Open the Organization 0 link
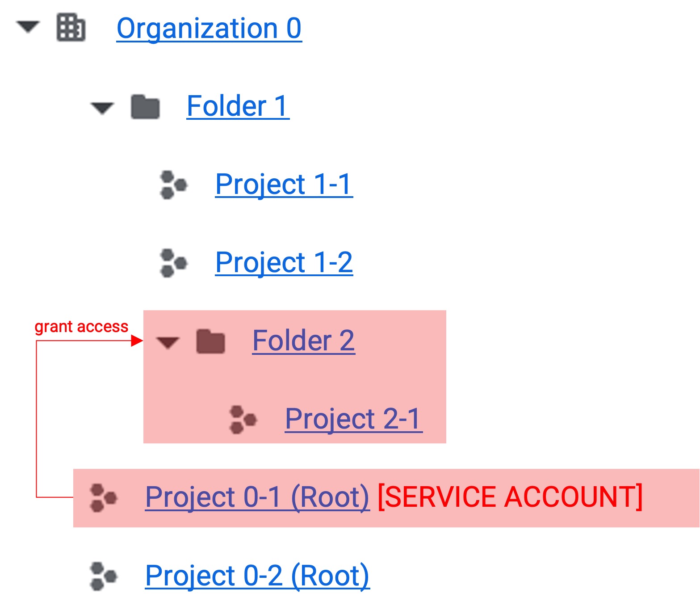700x610 pixels. (x=209, y=29)
